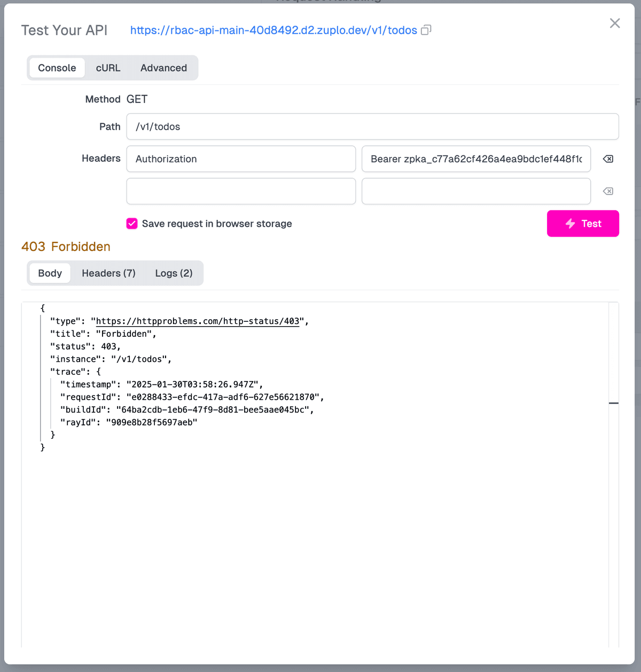Delete the Authorization header row
Viewport: 641px width, 672px height.
608,159
